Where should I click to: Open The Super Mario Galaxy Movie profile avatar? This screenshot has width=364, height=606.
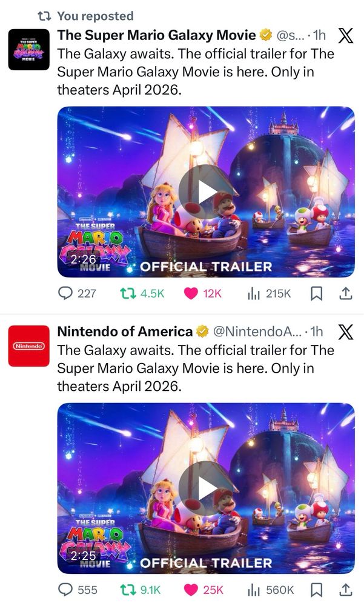tap(29, 50)
